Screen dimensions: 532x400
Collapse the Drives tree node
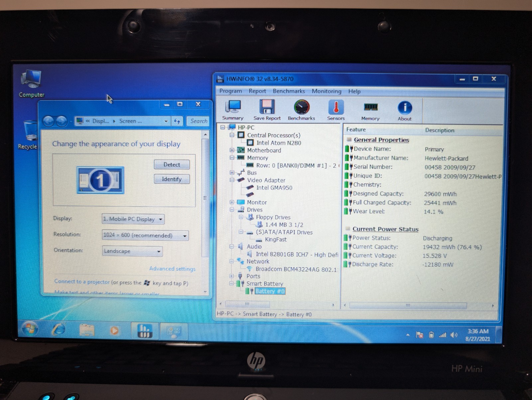coord(232,210)
